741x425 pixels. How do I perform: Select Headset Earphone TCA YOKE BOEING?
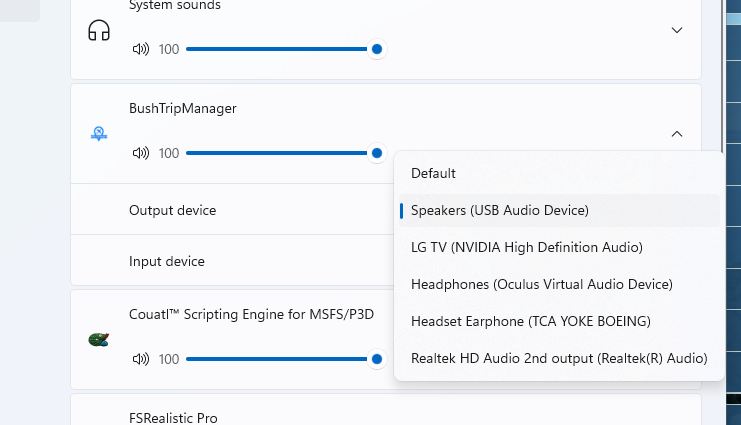pos(530,321)
